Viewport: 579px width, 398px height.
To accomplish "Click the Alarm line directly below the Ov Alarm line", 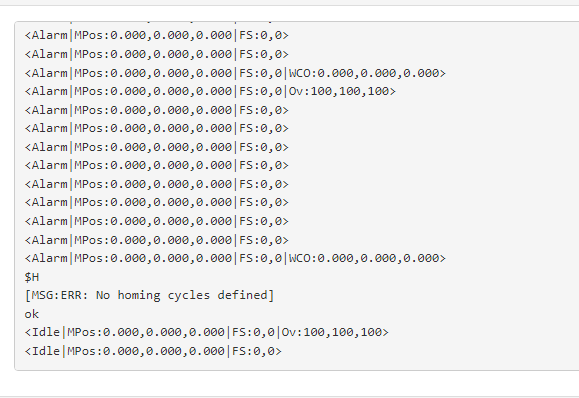I will tap(157, 110).
